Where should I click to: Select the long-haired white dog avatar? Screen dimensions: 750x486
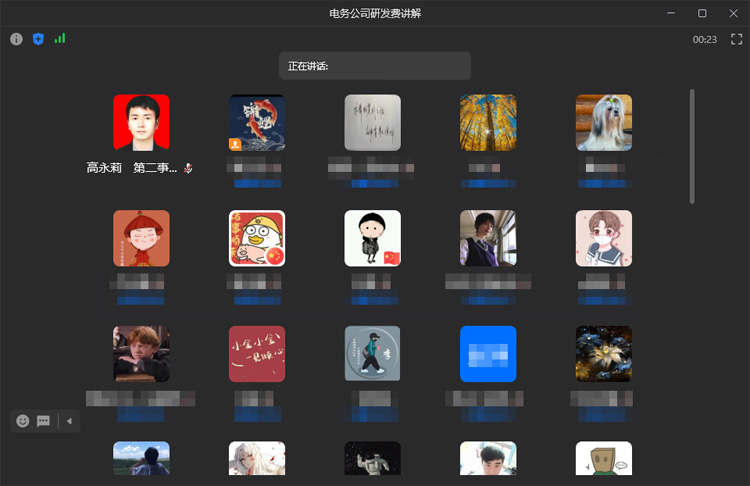[x=604, y=123]
